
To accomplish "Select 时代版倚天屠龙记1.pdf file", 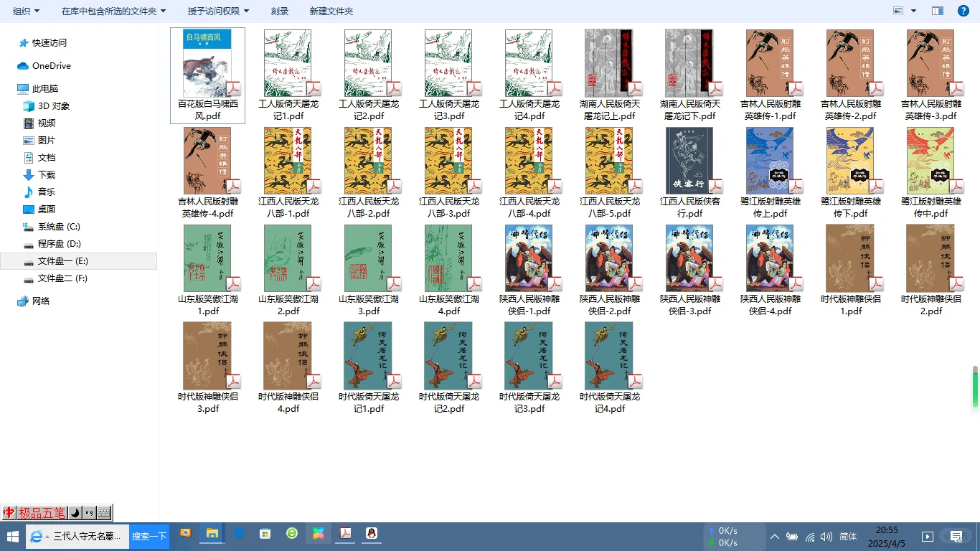I will click(368, 368).
